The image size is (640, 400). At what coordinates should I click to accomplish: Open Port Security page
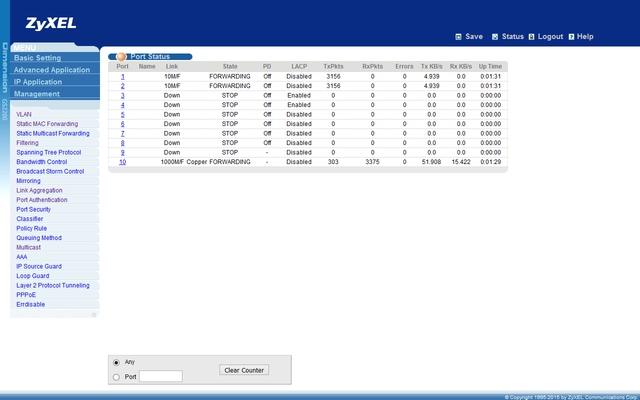click(33, 209)
